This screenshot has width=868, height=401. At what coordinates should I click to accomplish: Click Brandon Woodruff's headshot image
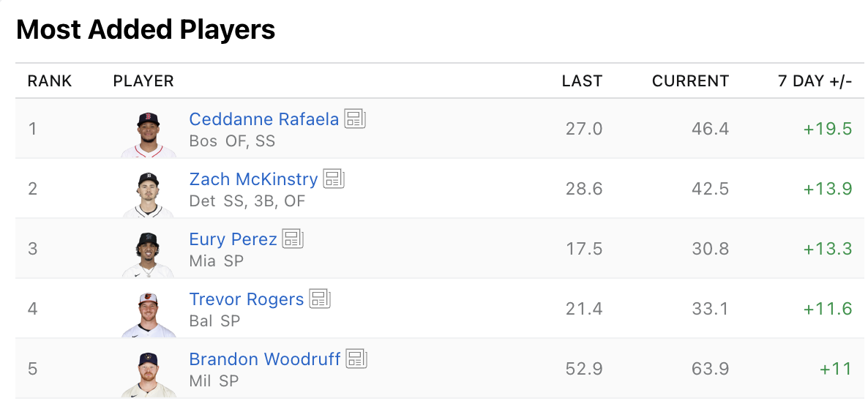149,375
